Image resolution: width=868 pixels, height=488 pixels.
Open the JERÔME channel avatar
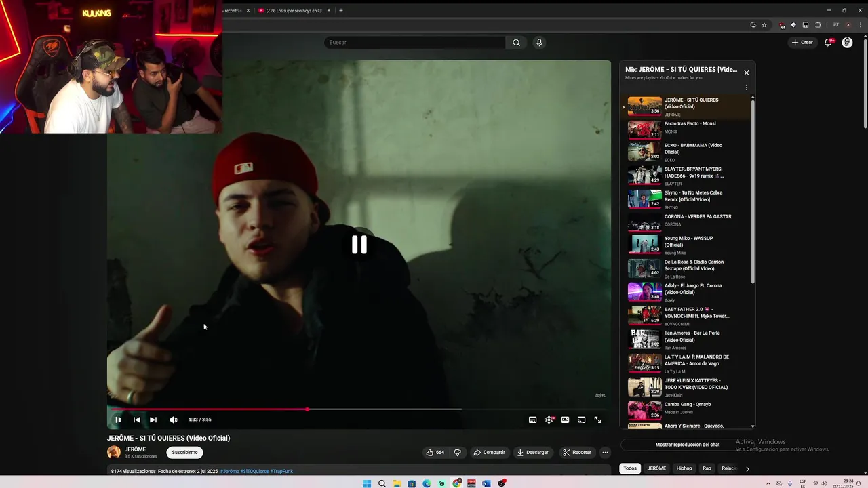114,452
